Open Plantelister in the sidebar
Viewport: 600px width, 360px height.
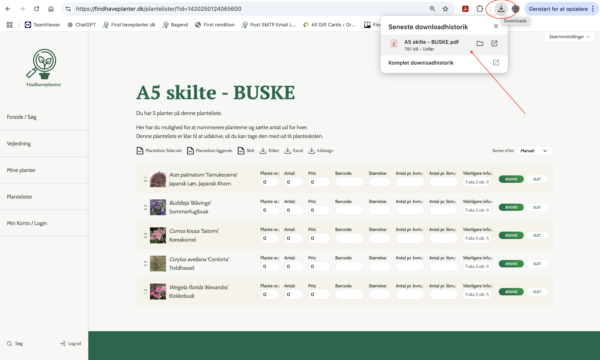pyautogui.click(x=20, y=197)
